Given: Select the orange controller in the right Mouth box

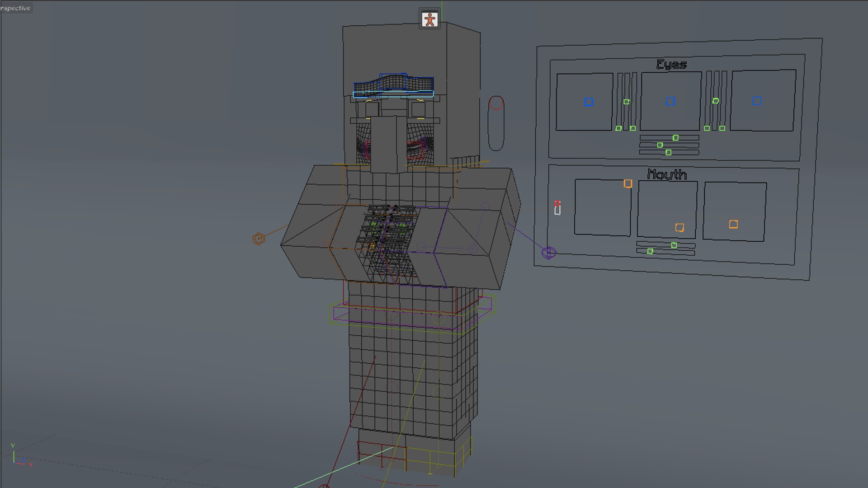Looking at the screenshot, I should pos(734,224).
